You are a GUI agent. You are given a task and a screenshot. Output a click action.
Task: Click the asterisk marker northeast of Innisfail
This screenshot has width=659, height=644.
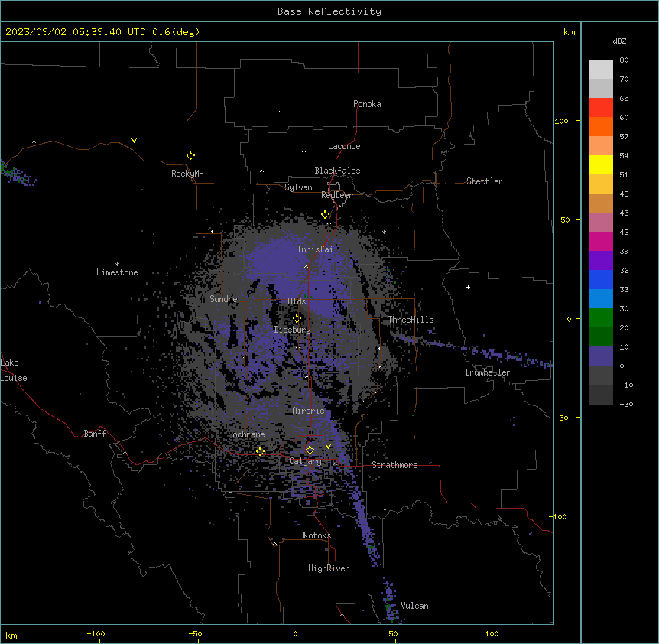tap(384, 232)
